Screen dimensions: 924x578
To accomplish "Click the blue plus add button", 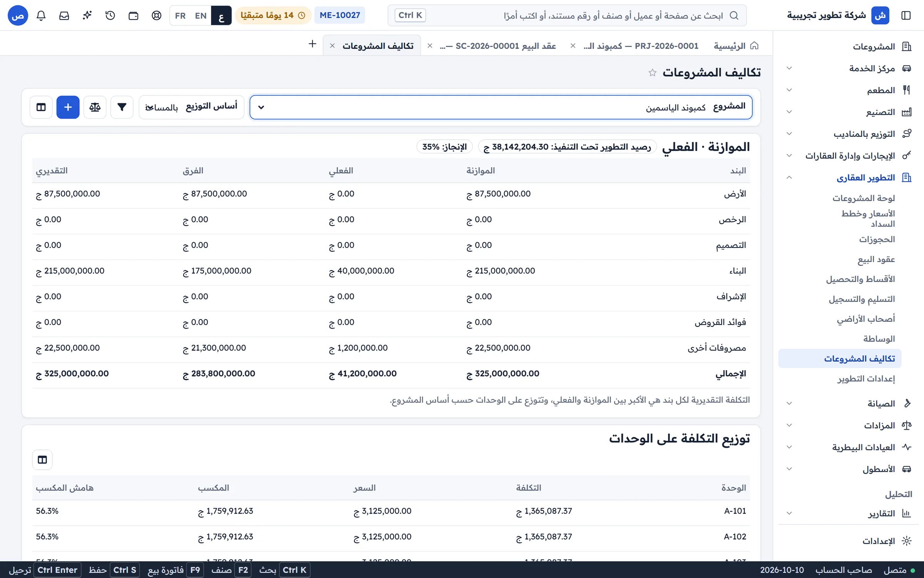I will click(68, 107).
